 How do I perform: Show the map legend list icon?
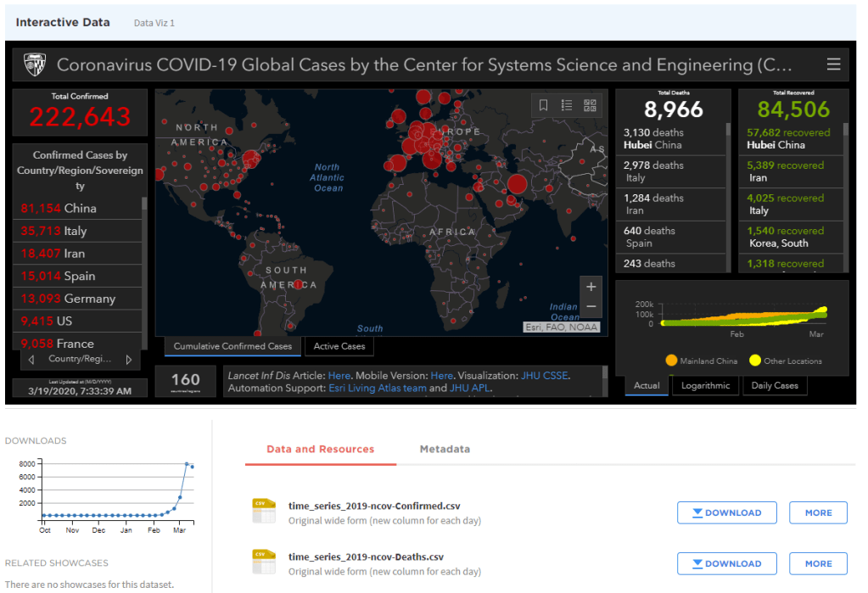click(567, 105)
